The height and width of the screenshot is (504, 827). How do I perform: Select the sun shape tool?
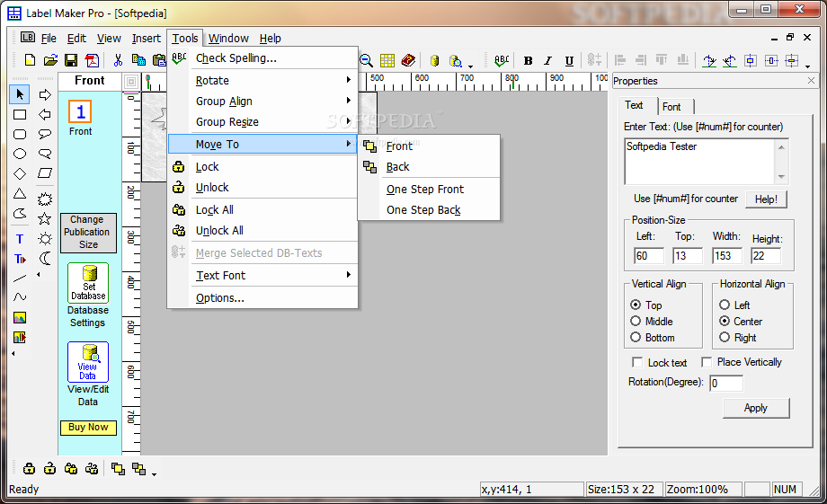pos(45,239)
